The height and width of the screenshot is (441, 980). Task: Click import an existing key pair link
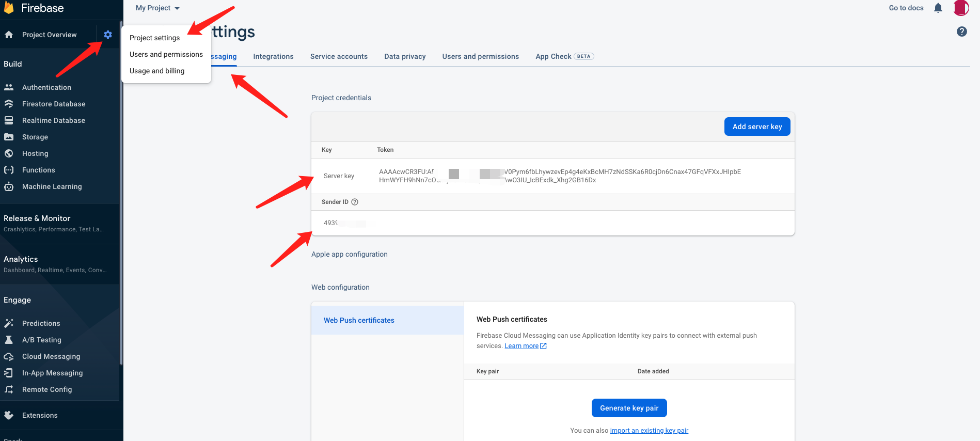point(649,431)
